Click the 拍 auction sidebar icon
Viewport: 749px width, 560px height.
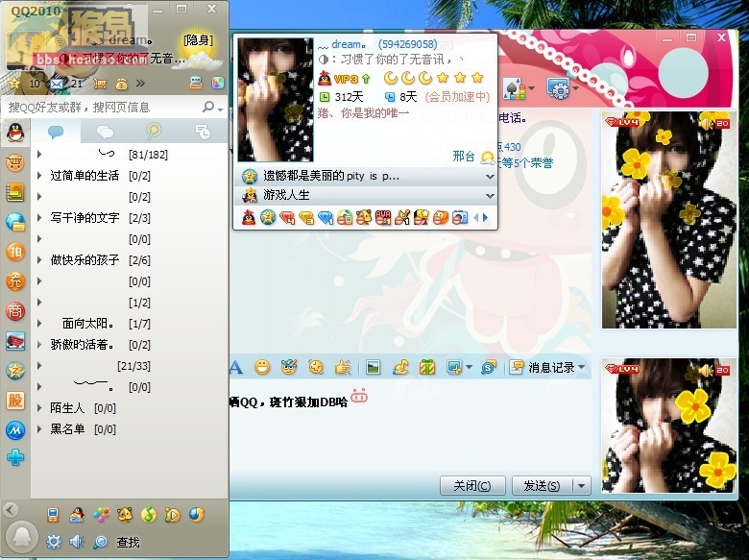15,252
